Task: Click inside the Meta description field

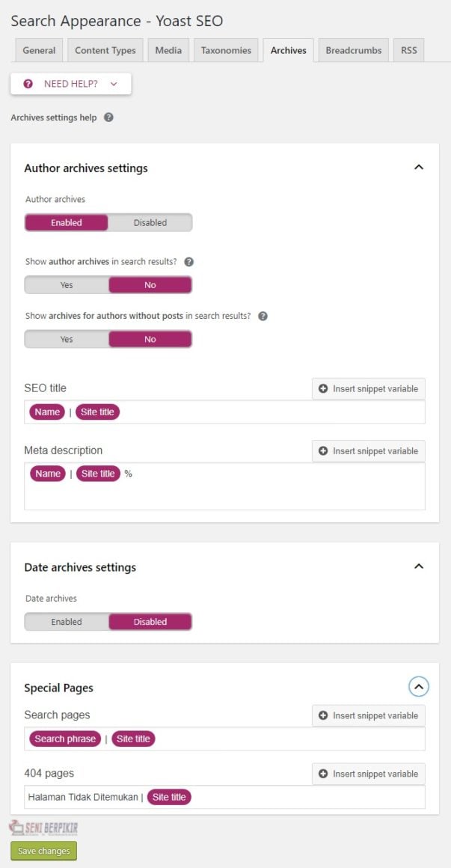Action: pyautogui.click(x=224, y=486)
